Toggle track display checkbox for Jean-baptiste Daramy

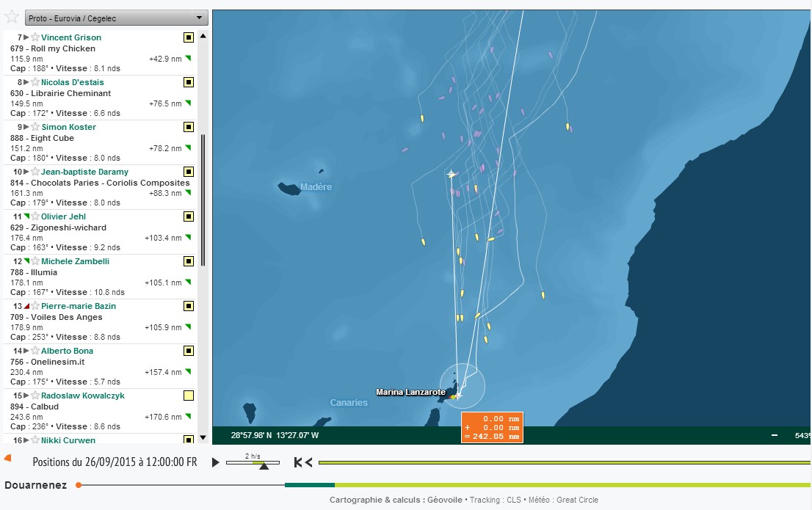click(x=189, y=172)
